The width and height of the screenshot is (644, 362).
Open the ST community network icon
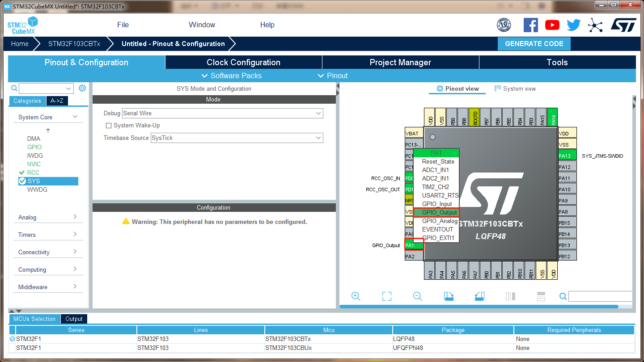click(595, 25)
